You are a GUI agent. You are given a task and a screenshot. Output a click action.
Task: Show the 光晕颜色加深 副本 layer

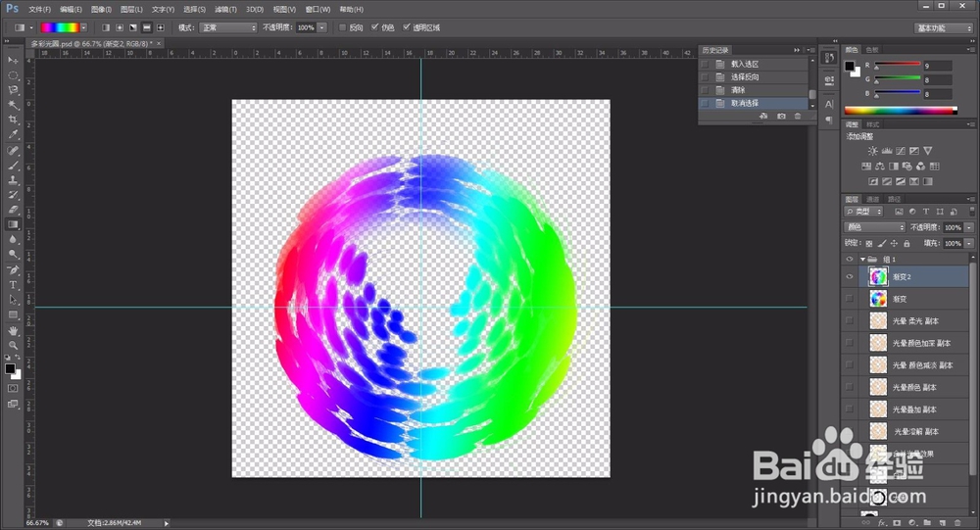(x=850, y=343)
